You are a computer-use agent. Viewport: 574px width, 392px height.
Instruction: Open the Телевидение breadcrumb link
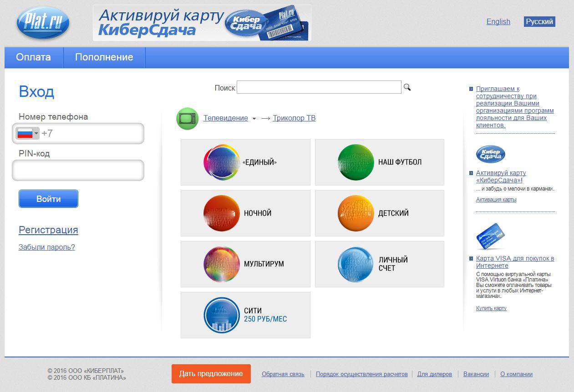click(x=226, y=118)
